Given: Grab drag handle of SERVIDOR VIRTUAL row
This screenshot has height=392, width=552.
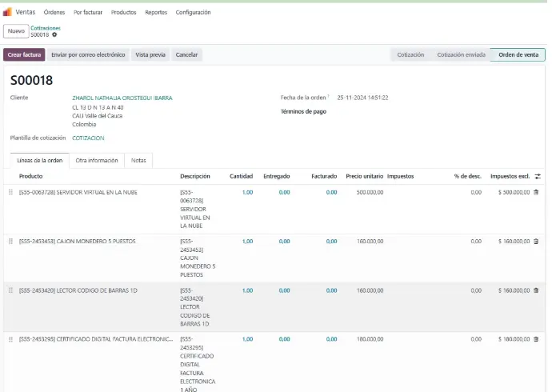Looking at the screenshot, I should click(x=10, y=192).
